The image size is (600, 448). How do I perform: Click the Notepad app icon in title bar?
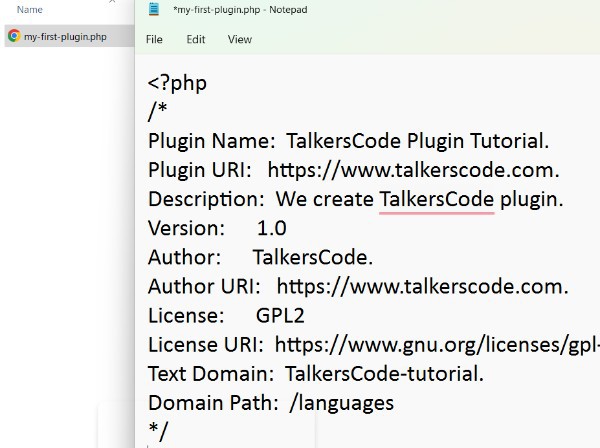click(154, 9)
